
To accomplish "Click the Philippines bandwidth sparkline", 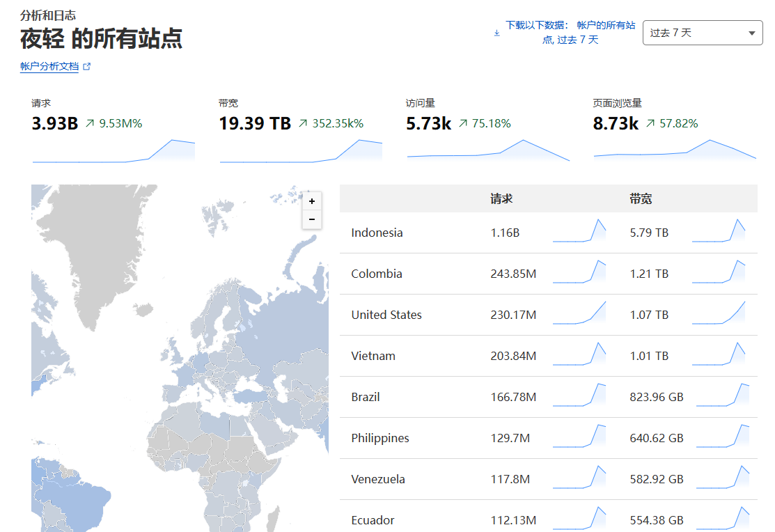I will (722, 437).
